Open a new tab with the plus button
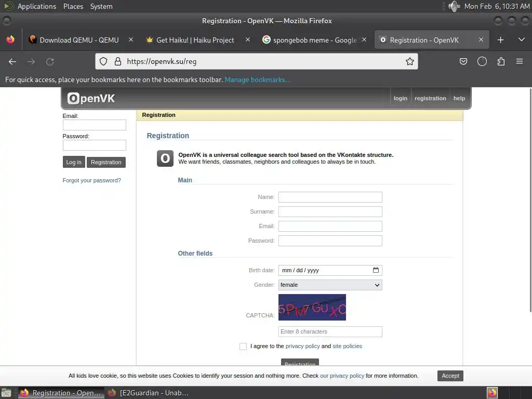532x399 pixels. click(x=500, y=40)
